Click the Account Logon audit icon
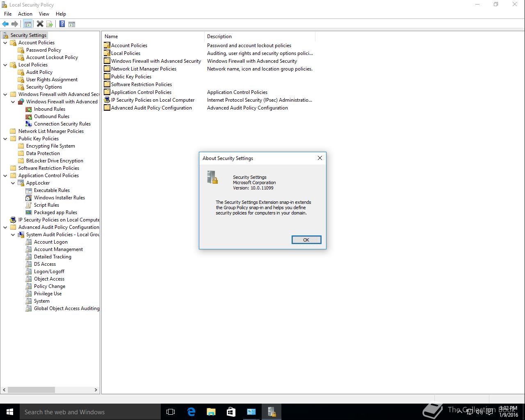Screen dimensions: 525x420 [29, 242]
